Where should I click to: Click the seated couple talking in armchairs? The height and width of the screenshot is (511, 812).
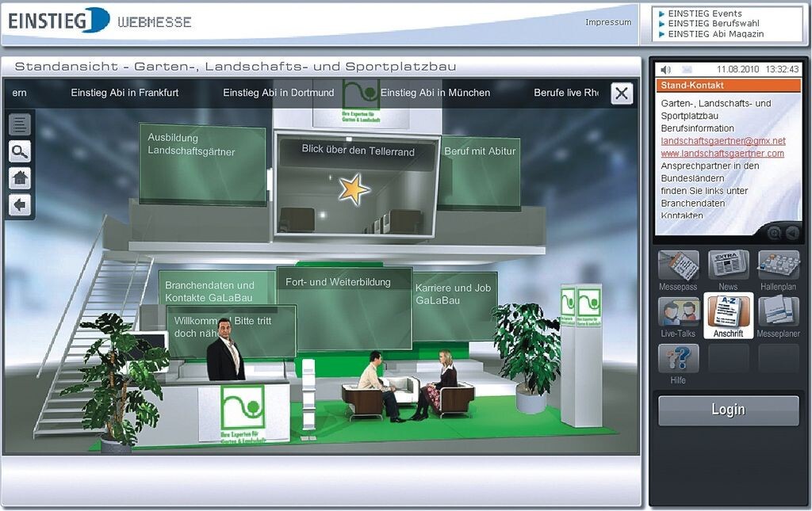pos(408,385)
